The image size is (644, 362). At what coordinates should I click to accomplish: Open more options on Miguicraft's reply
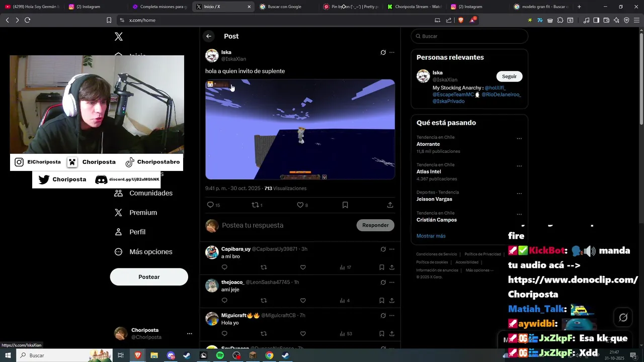tap(392, 315)
